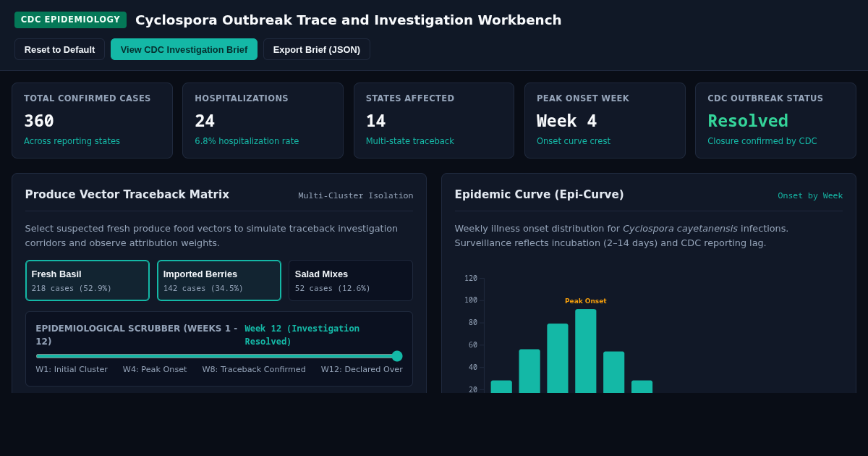
Task: Click the States Affected stat card
Action: (434, 120)
